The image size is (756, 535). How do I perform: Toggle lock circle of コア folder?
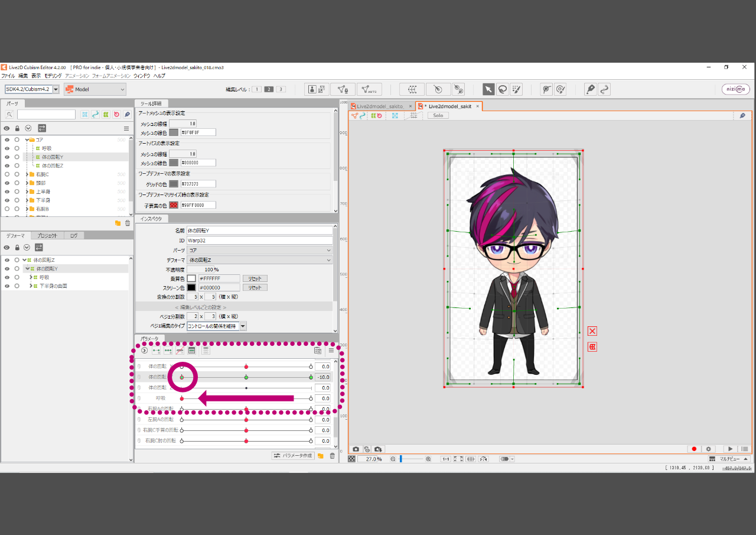point(17,140)
